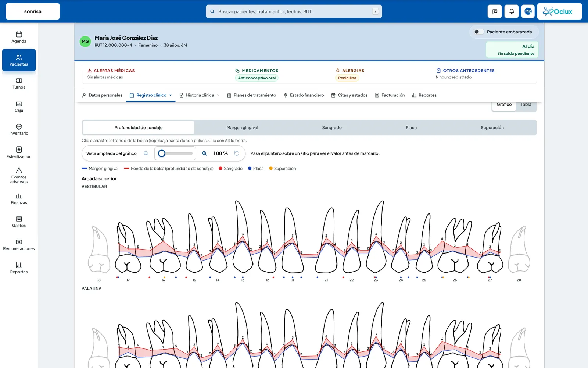Zoom in the periodontal chart
The width and height of the screenshot is (588, 368).
tap(205, 153)
